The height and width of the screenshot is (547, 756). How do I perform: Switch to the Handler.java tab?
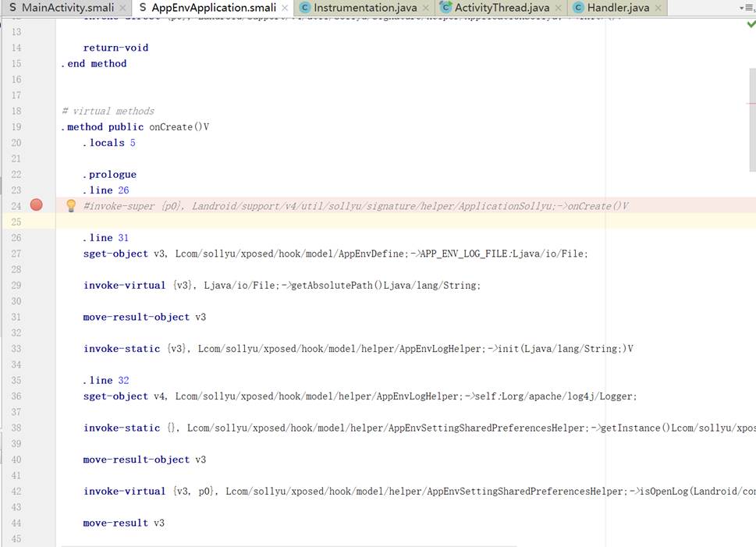tap(618, 8)
